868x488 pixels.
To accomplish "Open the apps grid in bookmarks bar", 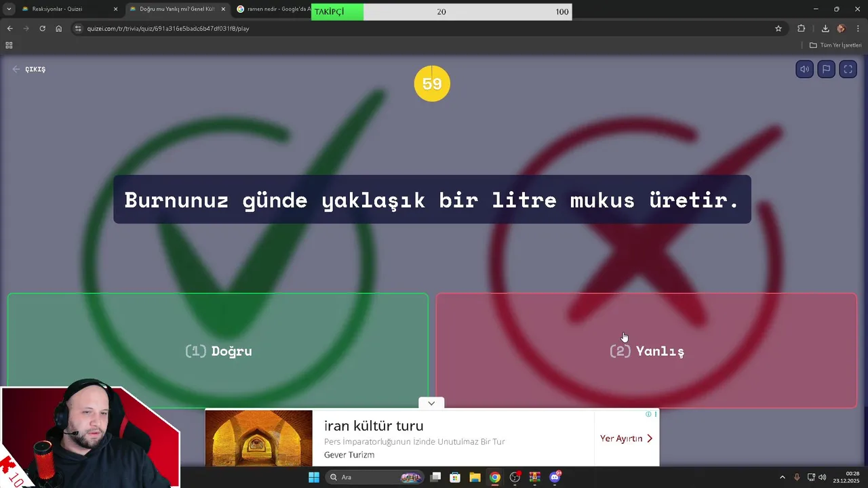I will (9, 45).
